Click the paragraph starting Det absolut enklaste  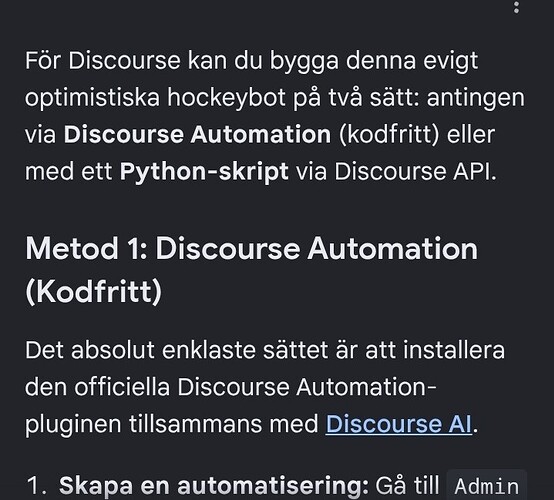click(x=265, y=387)
